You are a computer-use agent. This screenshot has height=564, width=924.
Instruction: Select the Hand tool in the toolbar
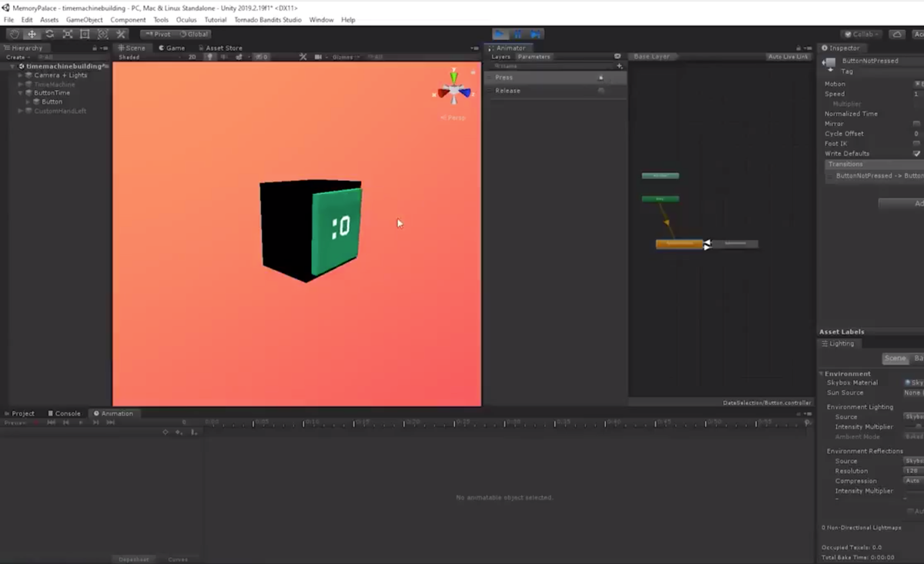(14, 34)
